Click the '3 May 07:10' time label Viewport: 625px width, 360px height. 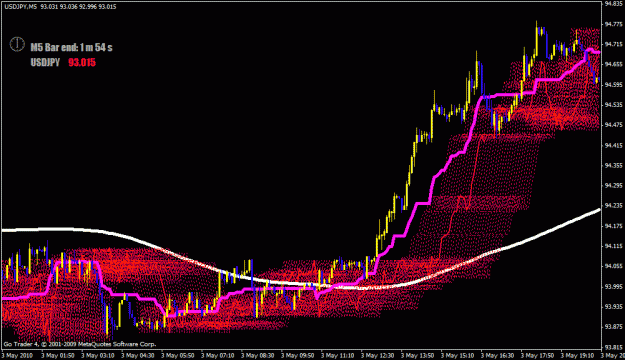(218, 355)
